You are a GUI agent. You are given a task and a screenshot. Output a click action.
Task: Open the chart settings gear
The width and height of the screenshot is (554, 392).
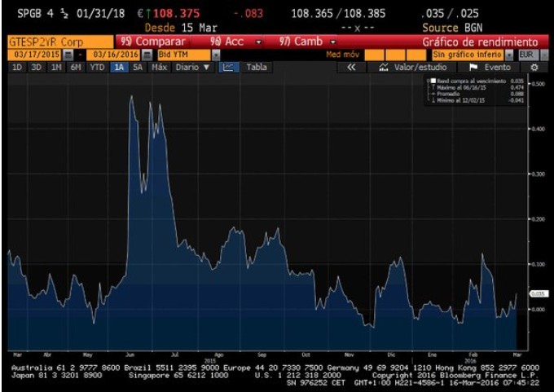pos(535,68)
